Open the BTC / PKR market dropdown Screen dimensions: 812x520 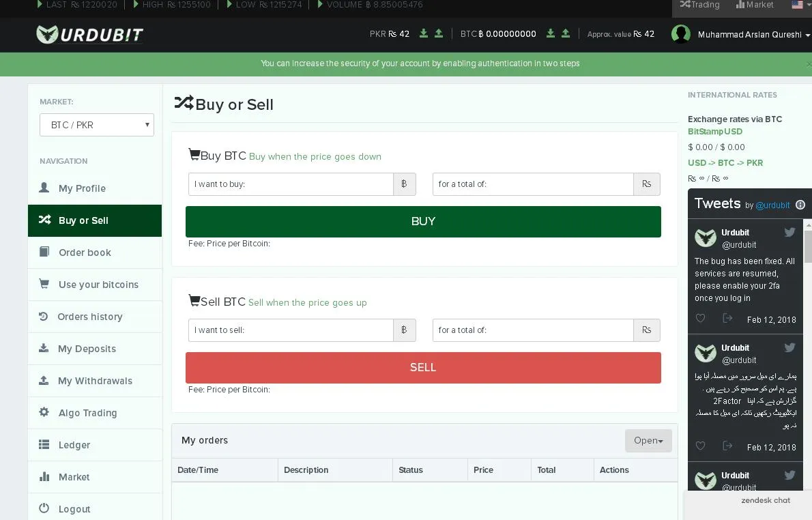(x=97, y=125)
